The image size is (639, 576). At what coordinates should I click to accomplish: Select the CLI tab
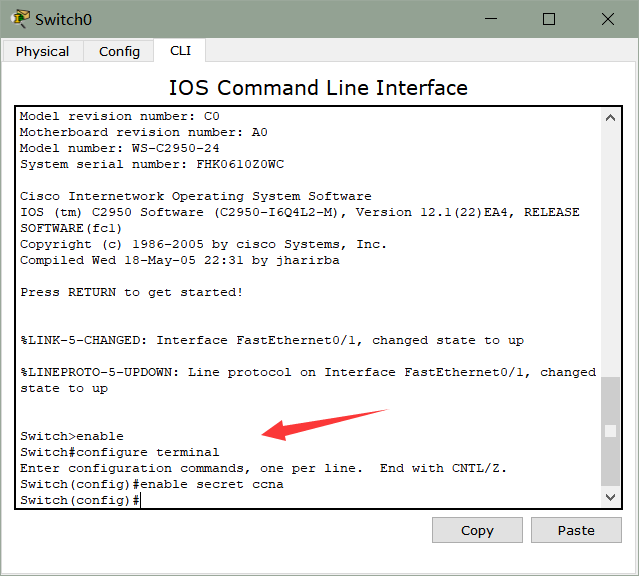(x=180, y=51)
